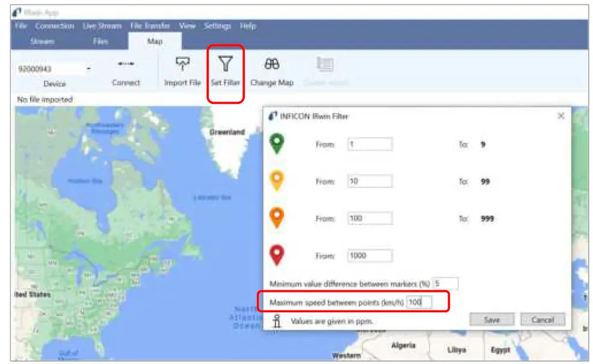Switch to the Files tab

pyautogui.click(x=100, y=41)
